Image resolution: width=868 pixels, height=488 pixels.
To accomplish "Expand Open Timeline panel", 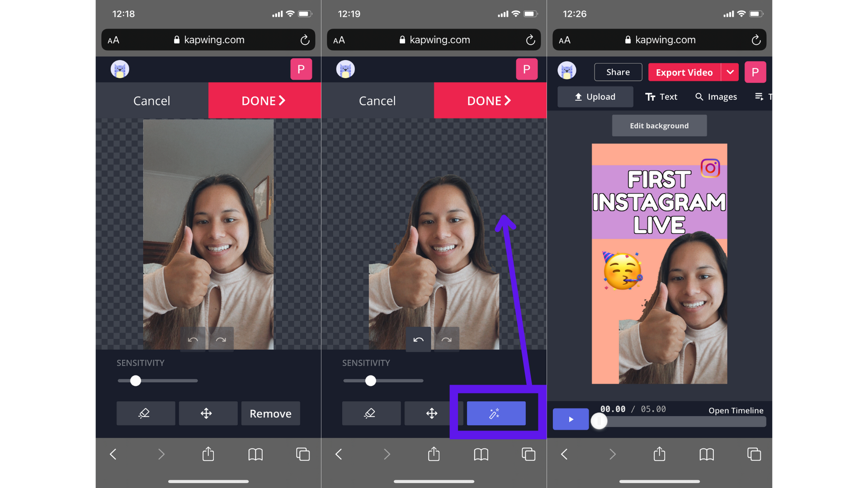I will coord(736,410).
